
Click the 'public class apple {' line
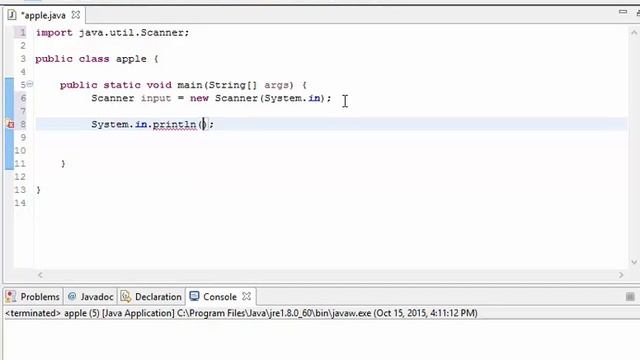click(97, 59)
